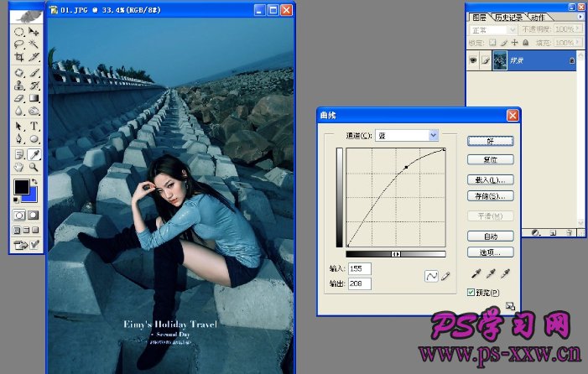Switch to Quick Mask mode
Viewport: 588px width, 374px height.
pos(33,216)
